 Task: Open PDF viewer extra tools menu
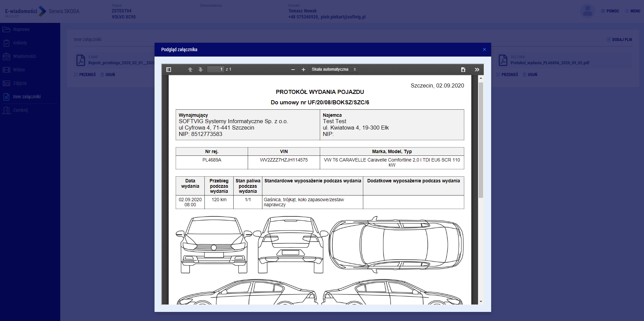[x=477, y=70]
